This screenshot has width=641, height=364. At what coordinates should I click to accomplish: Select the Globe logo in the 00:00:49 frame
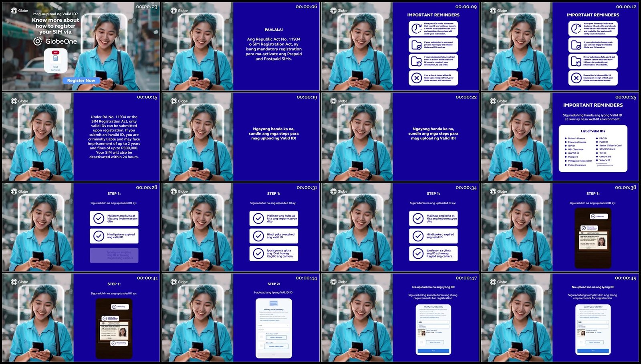point(499,282)
